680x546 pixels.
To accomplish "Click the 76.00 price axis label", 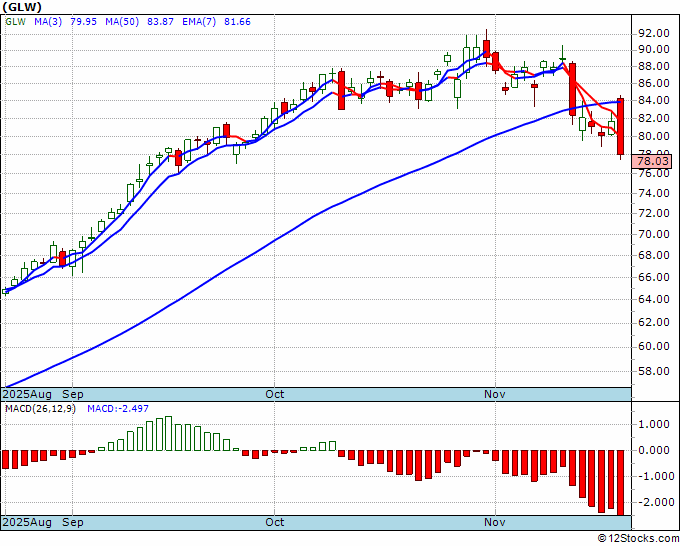I will (654, 173).
